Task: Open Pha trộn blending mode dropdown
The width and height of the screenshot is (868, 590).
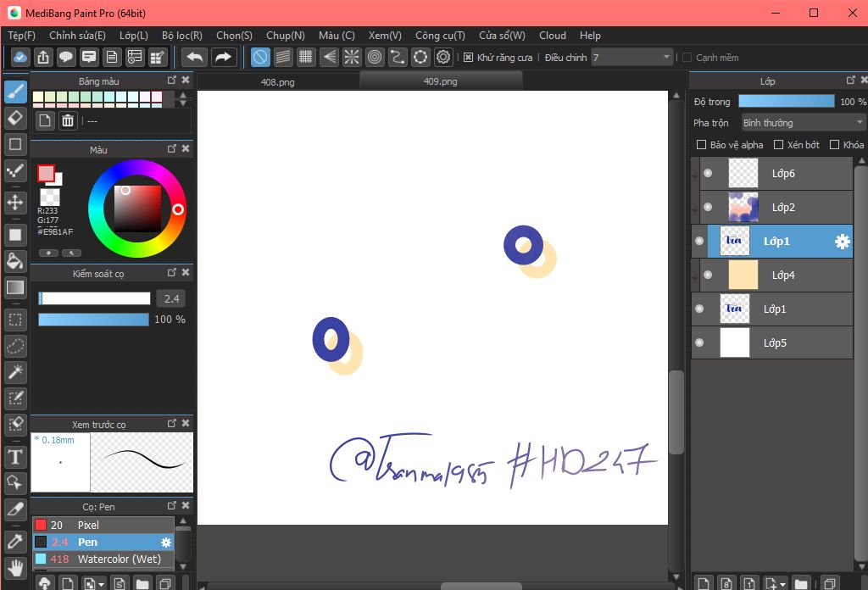Action: (x=803, y=123)
